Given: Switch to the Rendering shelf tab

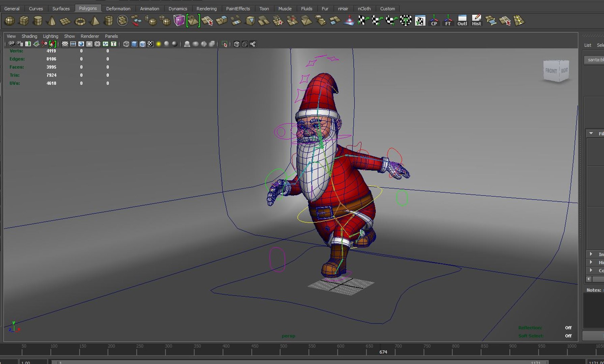Looking at the screenshot, I should (x=206, y=8).
